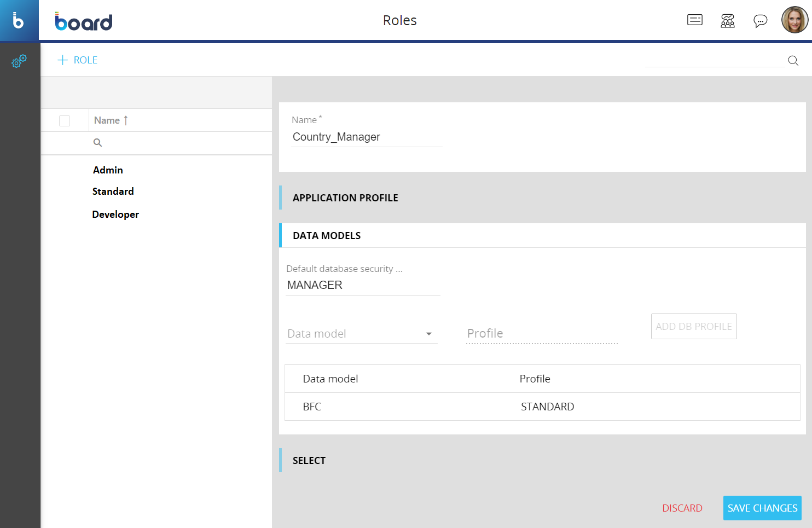Click the Board 'b' home logo icon
This screenshot has height=528, width=812.
click(x=19, y=20)
